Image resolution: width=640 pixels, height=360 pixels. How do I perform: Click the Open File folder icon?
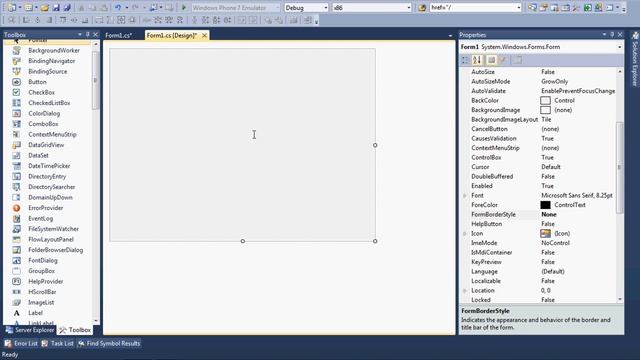coord(44,8)
